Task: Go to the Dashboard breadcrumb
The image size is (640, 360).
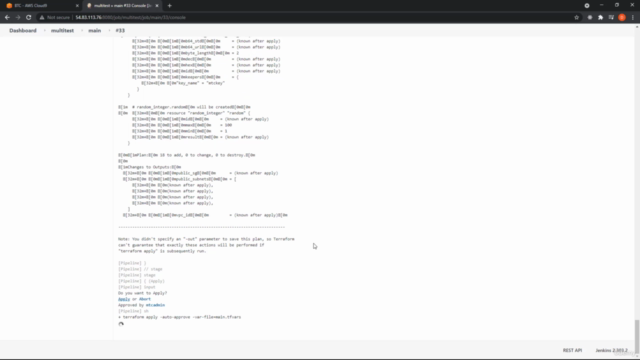Action: point(23,31)
